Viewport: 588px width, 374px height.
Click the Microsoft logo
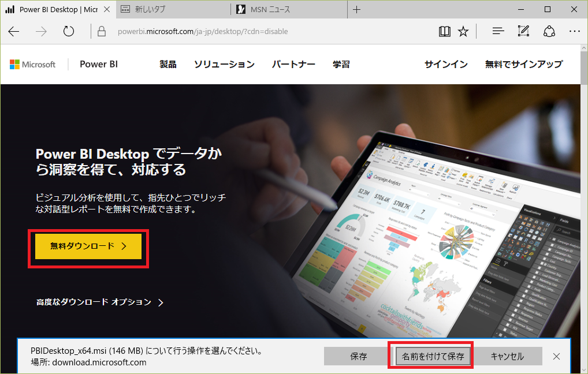click(32, 65)
